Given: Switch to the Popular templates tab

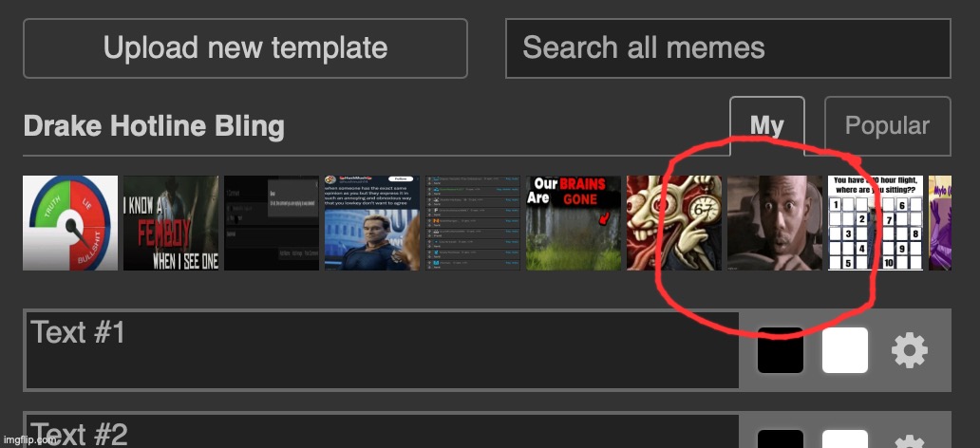Looking at the screenshot, I should click(x=887, y=126).
